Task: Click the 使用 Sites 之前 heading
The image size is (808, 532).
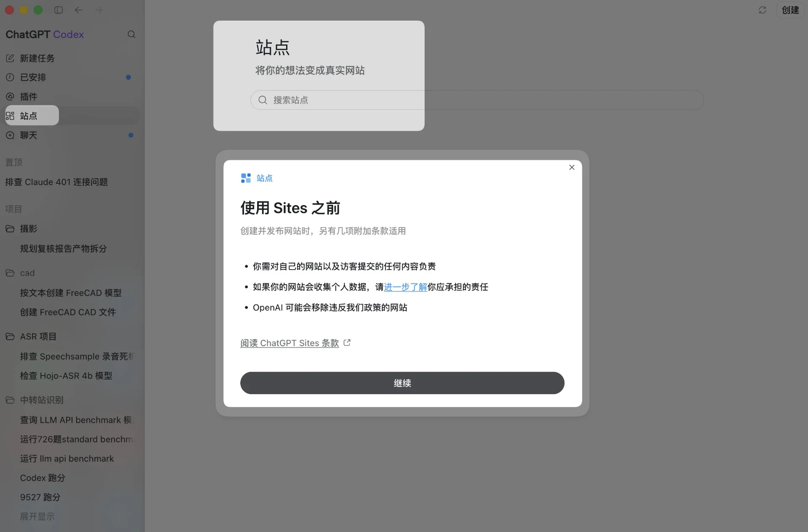Action: tap(290, 208)
